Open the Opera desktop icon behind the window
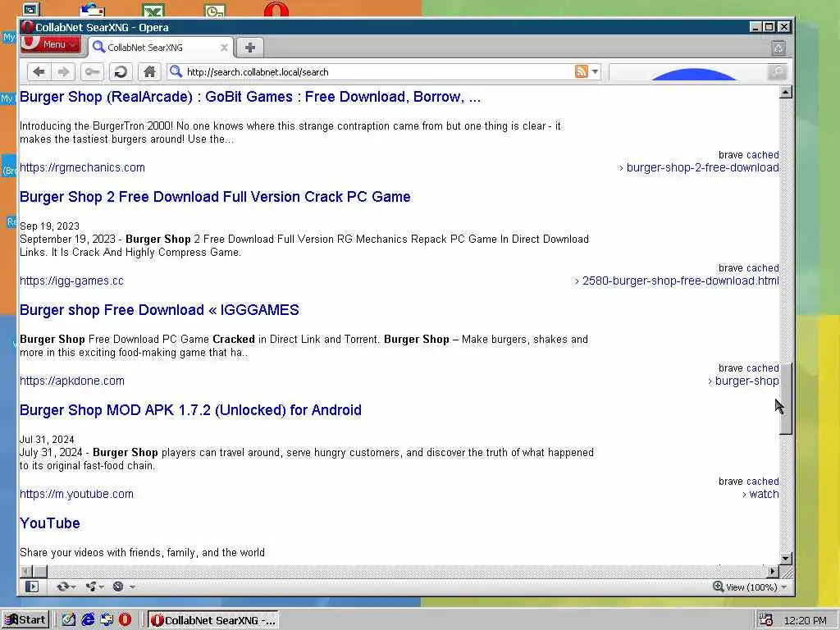Viewport: 840px width, 630px height. (x=276, y=9)
